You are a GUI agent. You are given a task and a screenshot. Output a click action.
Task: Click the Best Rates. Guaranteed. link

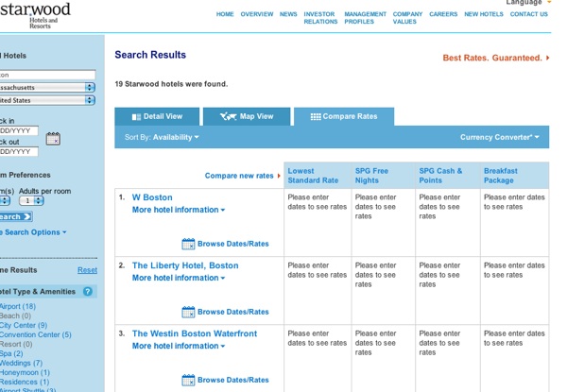click(x=496, y=58)
